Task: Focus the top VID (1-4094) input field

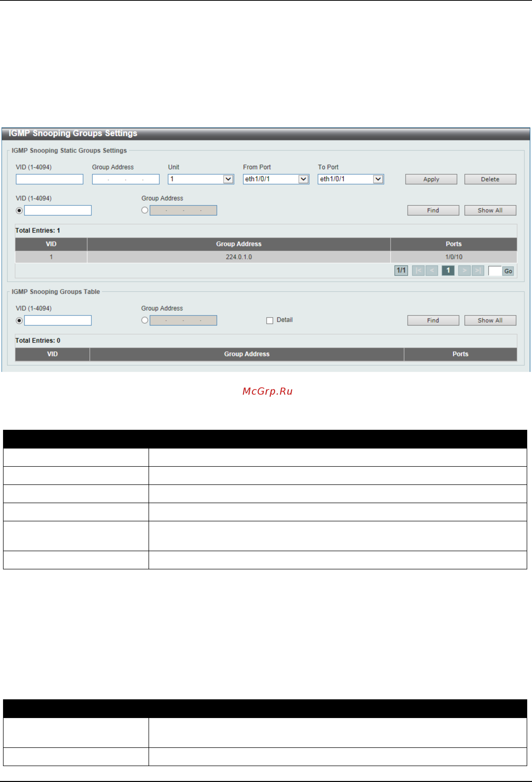Action: (x=50, y=179)
